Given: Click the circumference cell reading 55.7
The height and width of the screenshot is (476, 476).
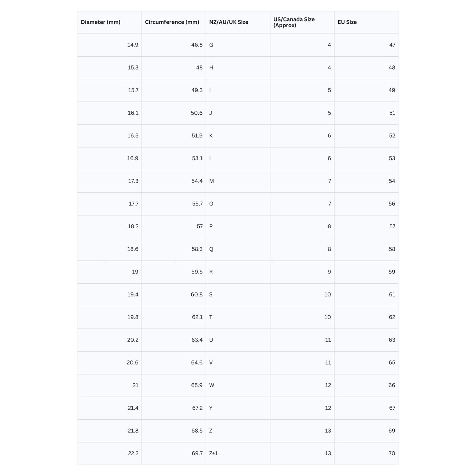Looking at the screenshot, I should 197,204.
